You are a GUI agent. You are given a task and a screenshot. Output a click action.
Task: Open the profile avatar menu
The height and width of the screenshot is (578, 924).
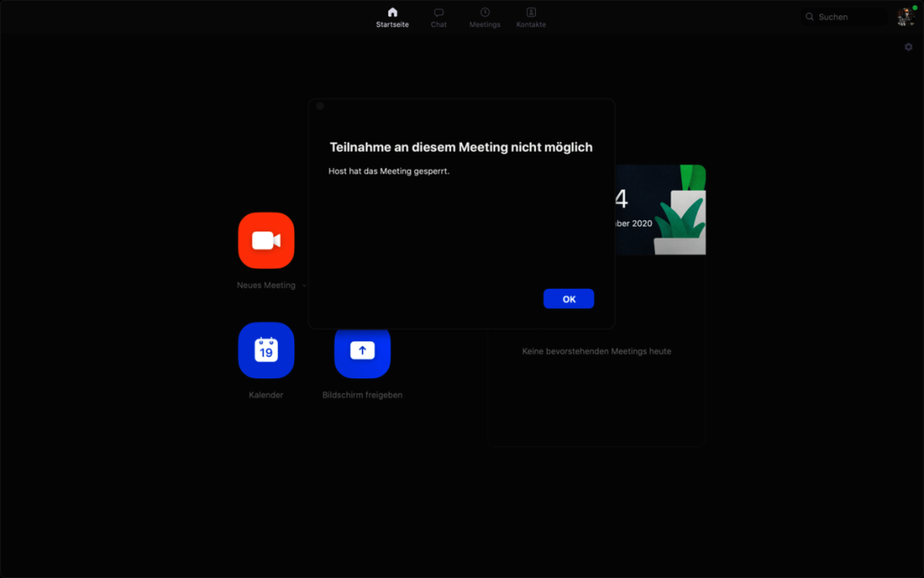click(x=906, y=16)
